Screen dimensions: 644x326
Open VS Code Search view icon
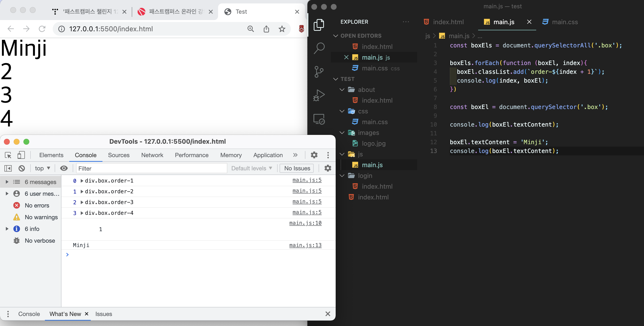click(319, 48)
